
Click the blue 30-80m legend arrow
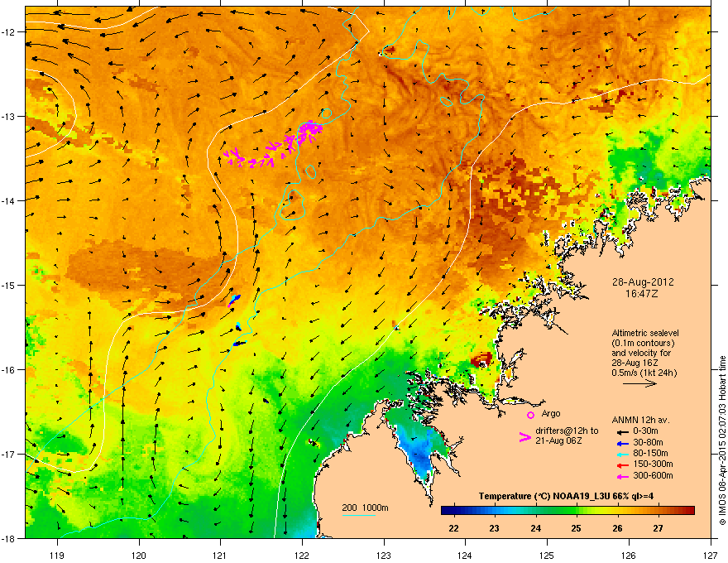coord(621,443)
